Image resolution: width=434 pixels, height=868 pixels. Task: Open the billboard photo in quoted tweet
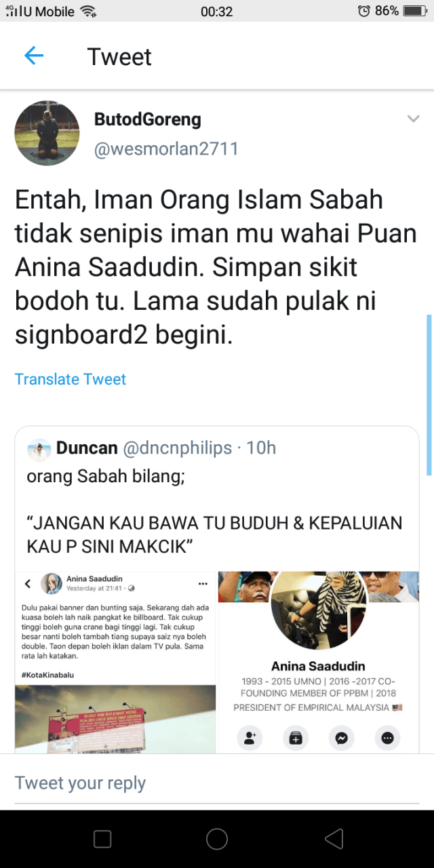[x=115, y=719]
